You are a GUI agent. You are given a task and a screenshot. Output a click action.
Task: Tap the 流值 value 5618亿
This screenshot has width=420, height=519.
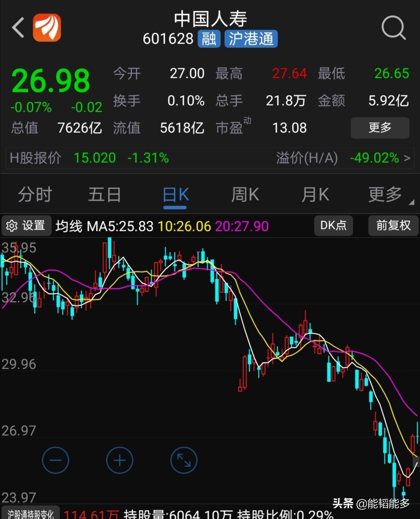point(182,128)
